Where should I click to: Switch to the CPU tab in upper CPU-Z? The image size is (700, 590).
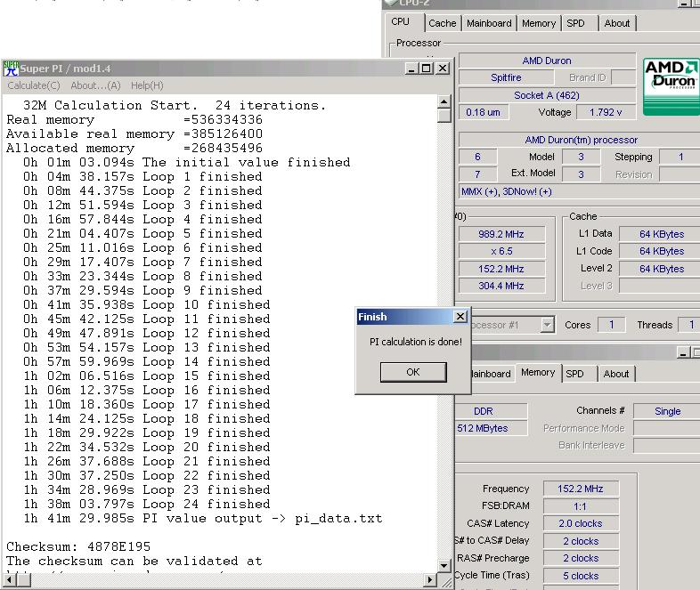click(401, 21)
